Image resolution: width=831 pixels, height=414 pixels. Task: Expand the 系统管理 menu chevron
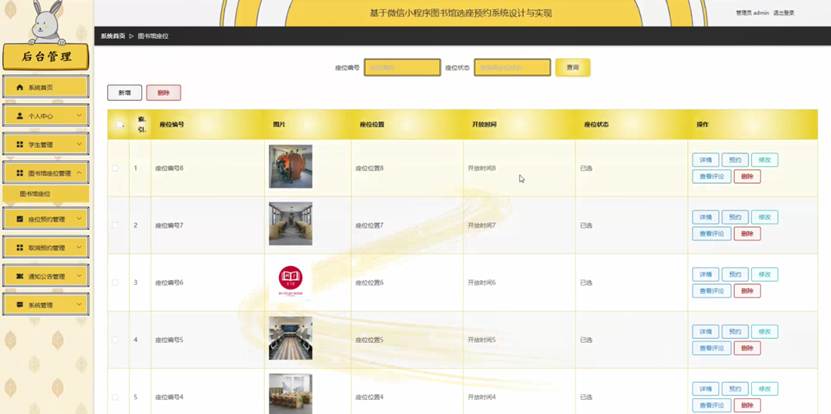(x=79, y=305)
